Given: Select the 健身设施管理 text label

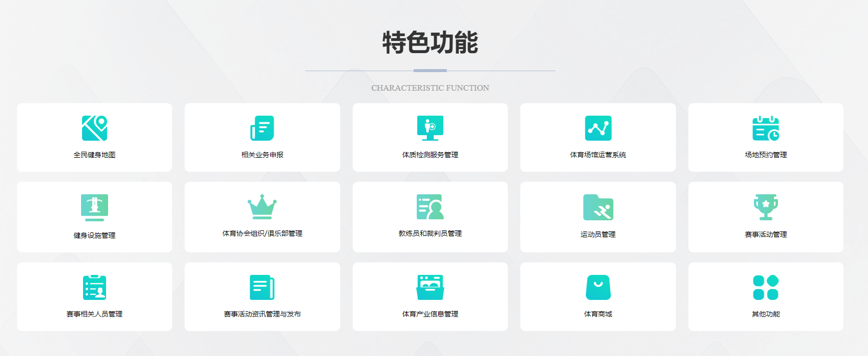Looking at the screenshot, I should click(95, 235).
